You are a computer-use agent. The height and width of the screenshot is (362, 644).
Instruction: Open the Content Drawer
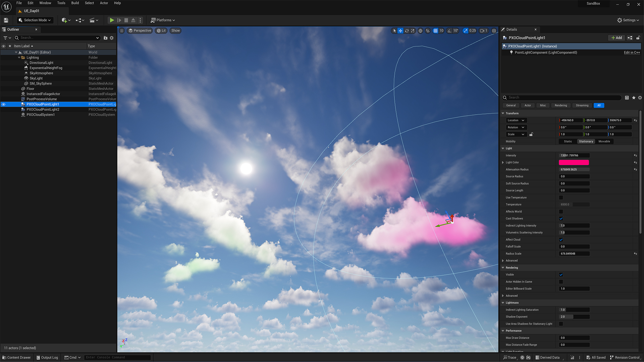16,357
